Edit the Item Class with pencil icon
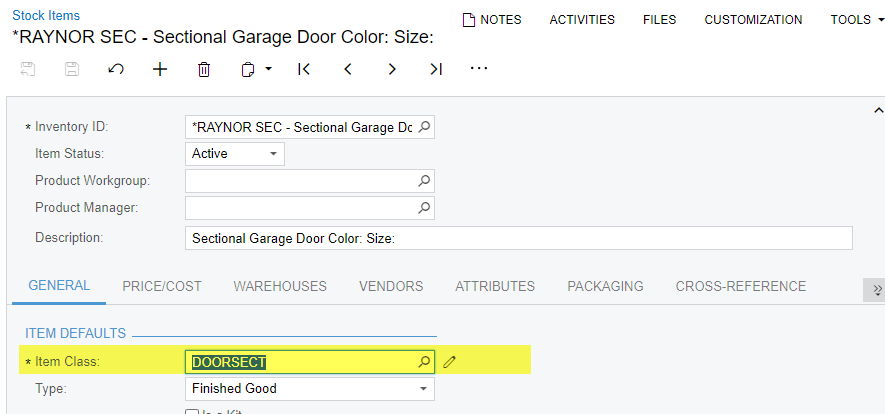 [x=450, y=362]
